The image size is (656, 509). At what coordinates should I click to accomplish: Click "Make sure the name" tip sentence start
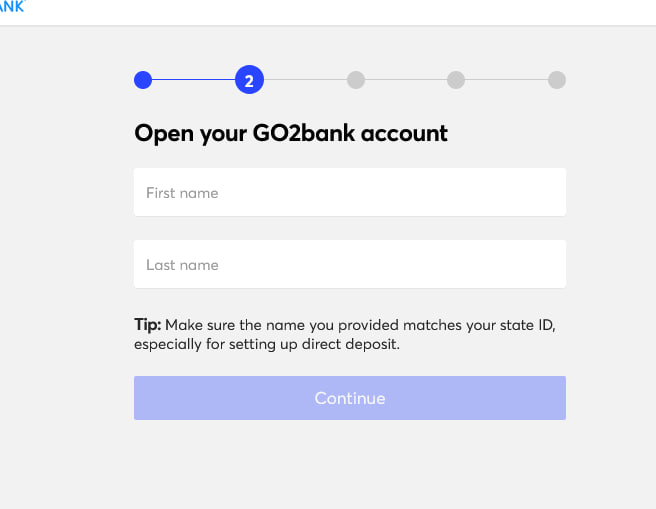(x=227, y=325)
